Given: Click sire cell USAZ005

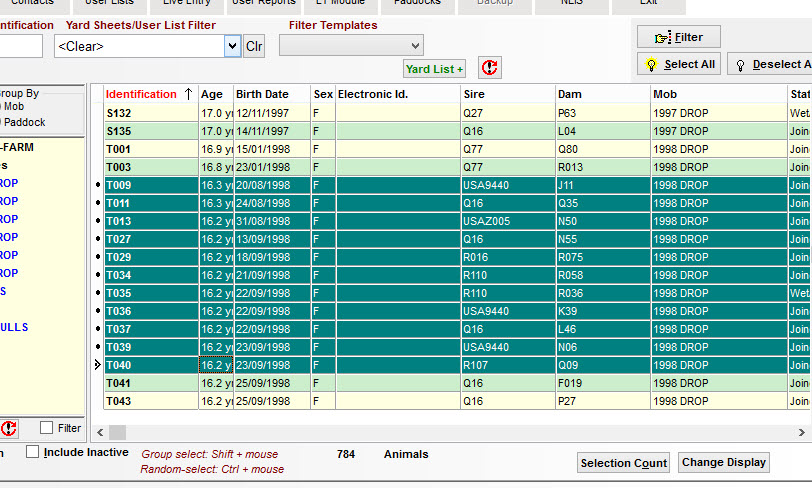Looking at the screenshot, I should 508,221.
